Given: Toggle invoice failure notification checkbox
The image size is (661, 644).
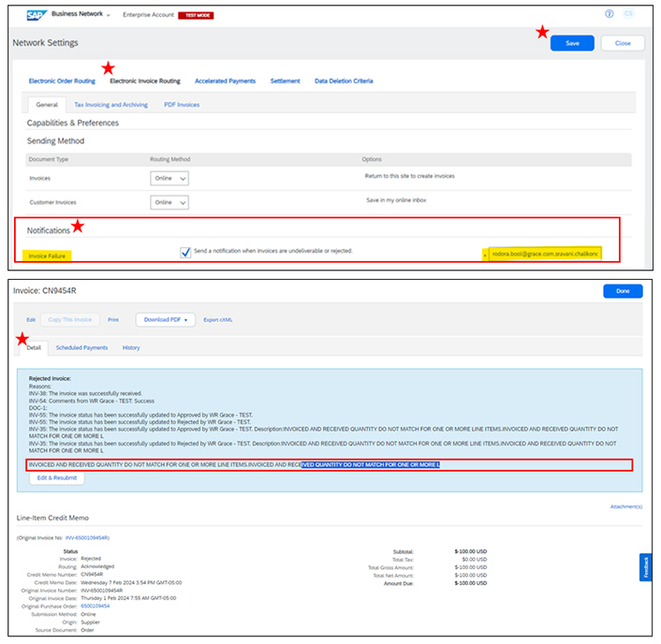Looking at the screenshot, I should (x=185, y=252).
